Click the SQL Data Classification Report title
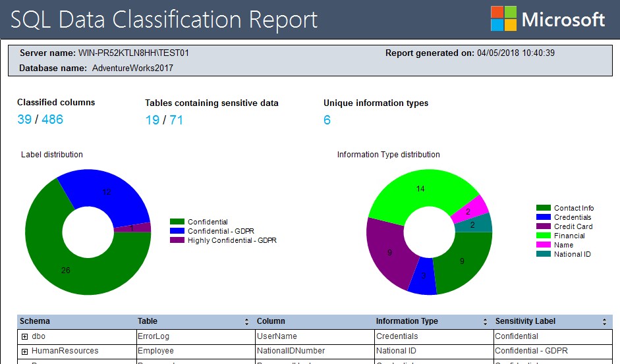The image size is (620, 364). tap(164, 19)
